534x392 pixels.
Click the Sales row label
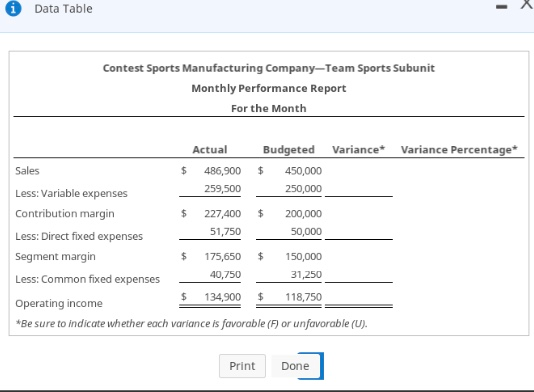(x=27, y=171)
